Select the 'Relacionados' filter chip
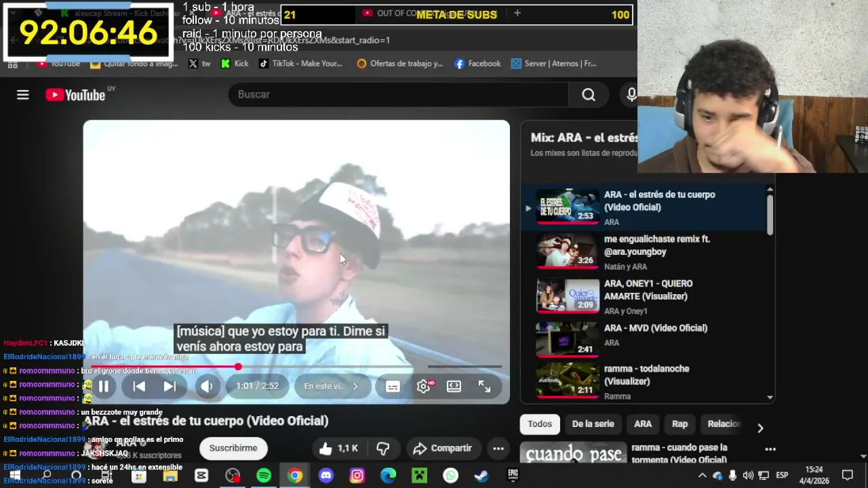Image resolution: width=868 pixels, height=488 pixels. [724, 424]
